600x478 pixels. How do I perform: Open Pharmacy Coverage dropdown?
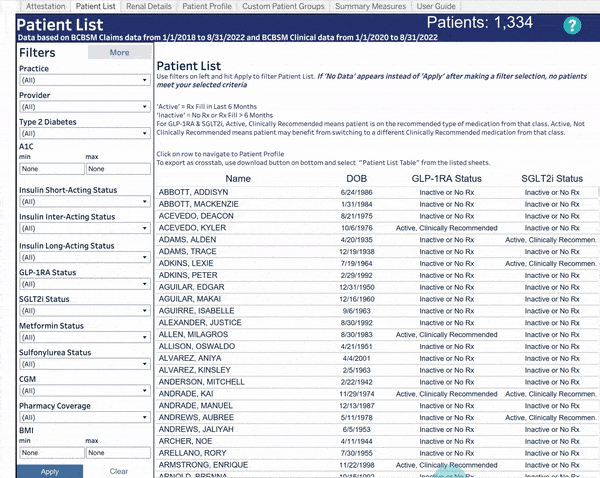pos(85,417)
